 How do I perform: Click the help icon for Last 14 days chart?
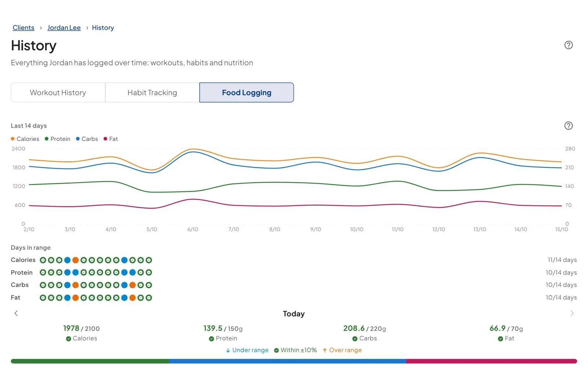569,126
